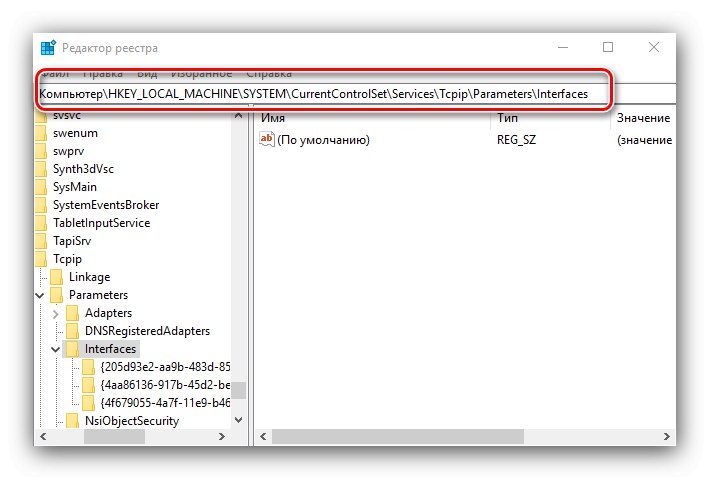Click folder icon of {205d93e2-aa9b key
This screenshot has width=709, height=479.
[88, 367]
